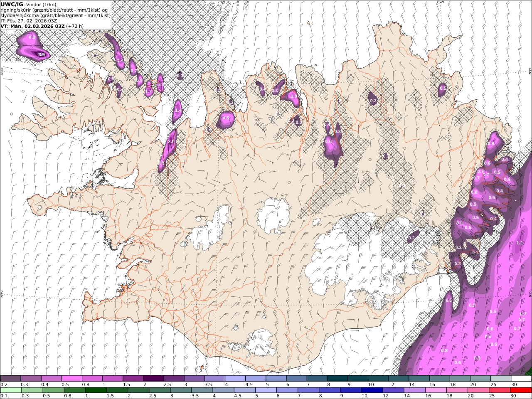Select red rain scale swatch above the 30 label
532x399 pixels.
[x=521, y=390]
